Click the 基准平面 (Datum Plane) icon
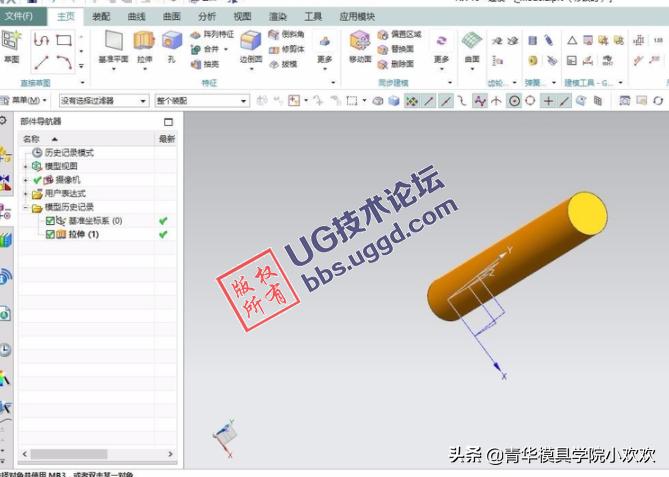 [x=113, y=41]
